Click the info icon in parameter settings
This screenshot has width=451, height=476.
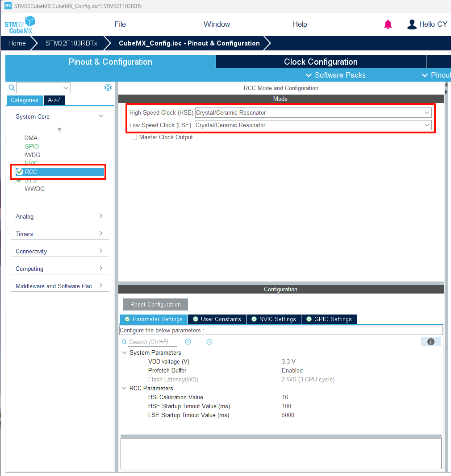[430, 342]
